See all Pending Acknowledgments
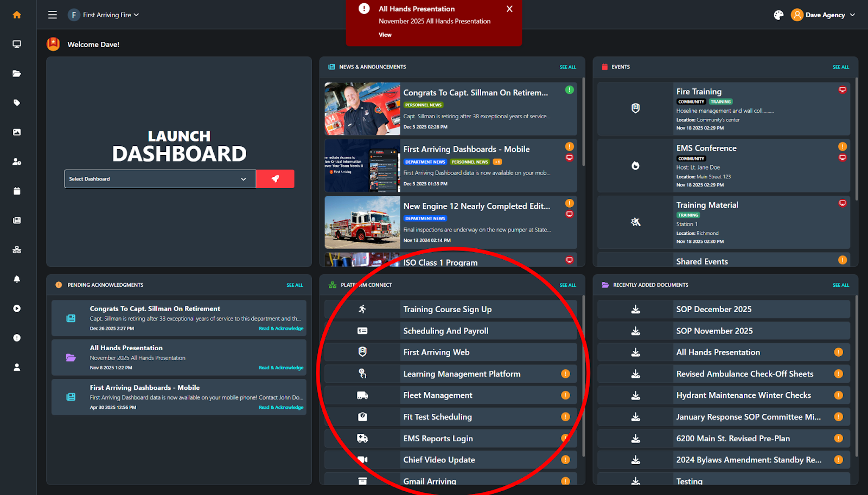The image size is (868, 495). 295,285
